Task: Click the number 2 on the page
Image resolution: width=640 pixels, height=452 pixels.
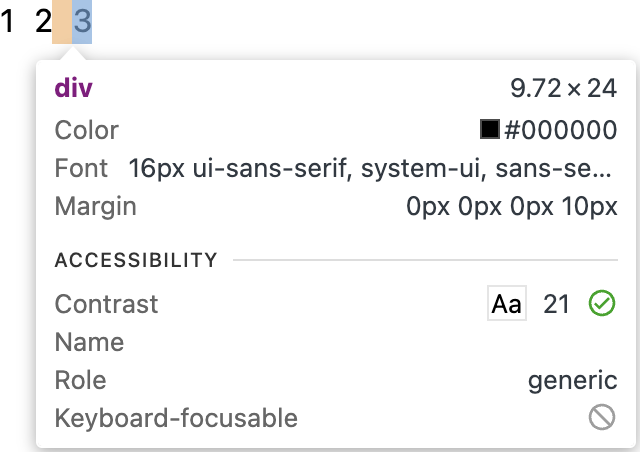Action: (43, 21)
